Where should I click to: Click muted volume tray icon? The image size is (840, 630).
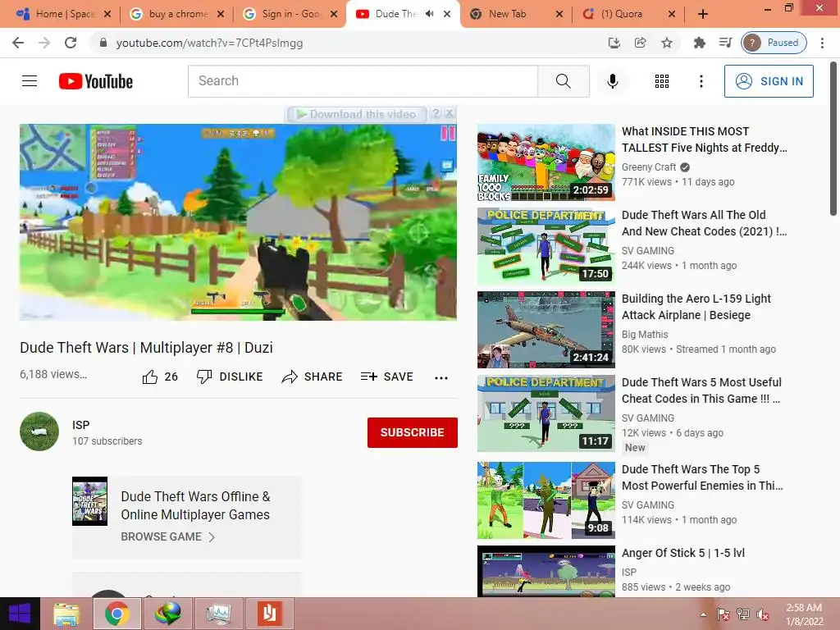(762, 614)
